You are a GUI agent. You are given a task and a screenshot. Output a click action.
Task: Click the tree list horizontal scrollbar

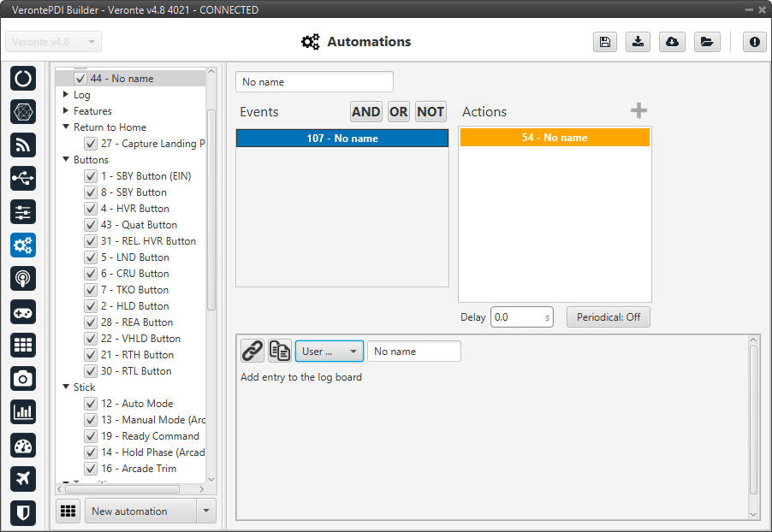[x=122, y=489]
